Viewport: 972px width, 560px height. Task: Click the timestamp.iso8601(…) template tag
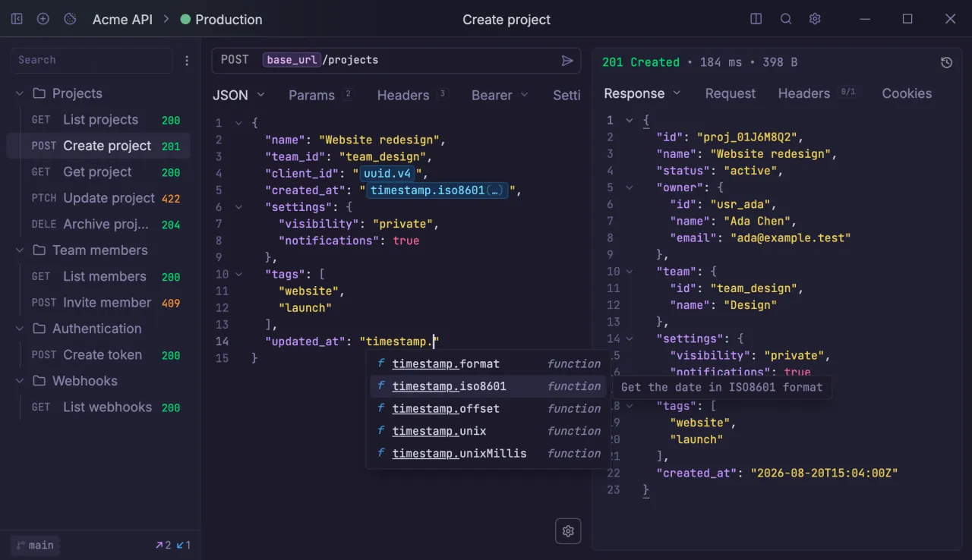[x=437, y=190]
